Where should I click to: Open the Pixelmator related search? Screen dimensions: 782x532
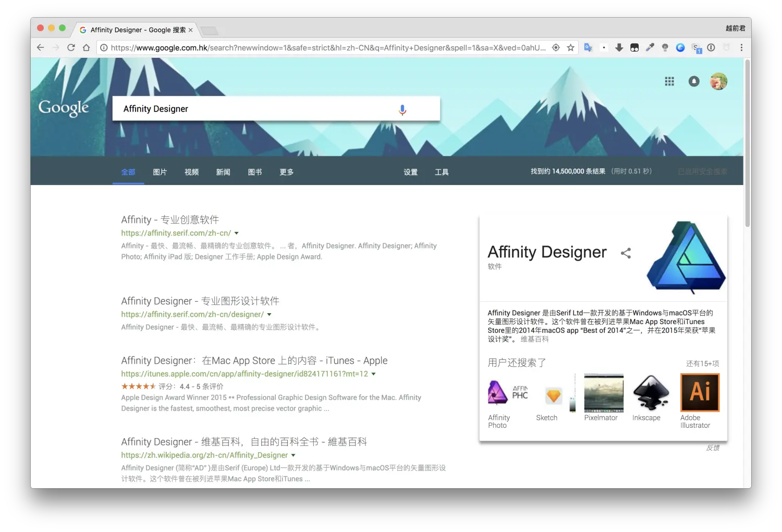coord(604,398)
